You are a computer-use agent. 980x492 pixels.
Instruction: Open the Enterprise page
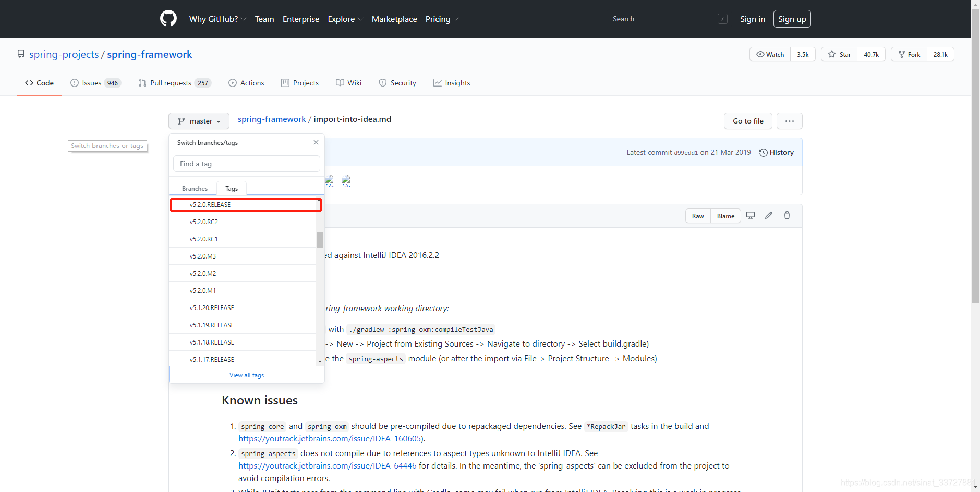(301, 19)
